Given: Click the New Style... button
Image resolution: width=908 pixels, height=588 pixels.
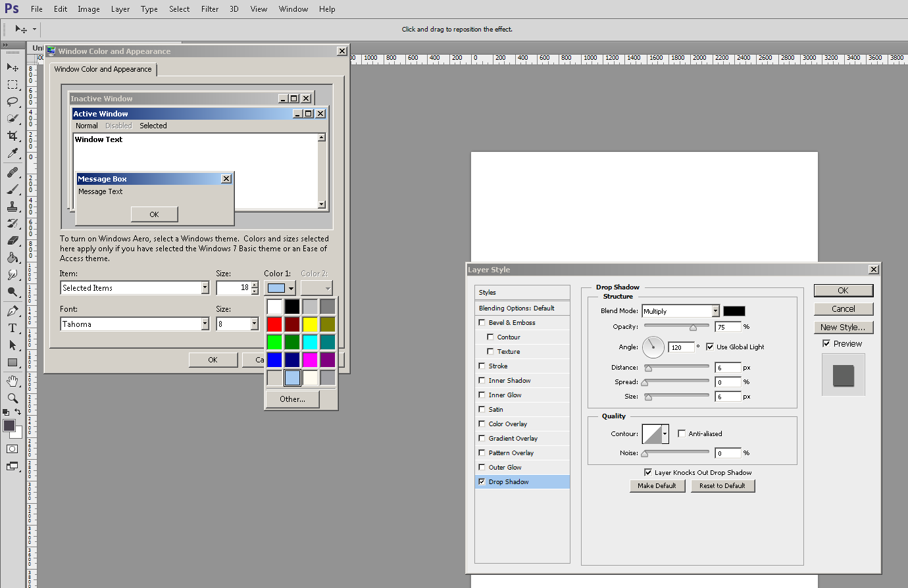Looking at the screenshot, I should [x=844, y=327].
